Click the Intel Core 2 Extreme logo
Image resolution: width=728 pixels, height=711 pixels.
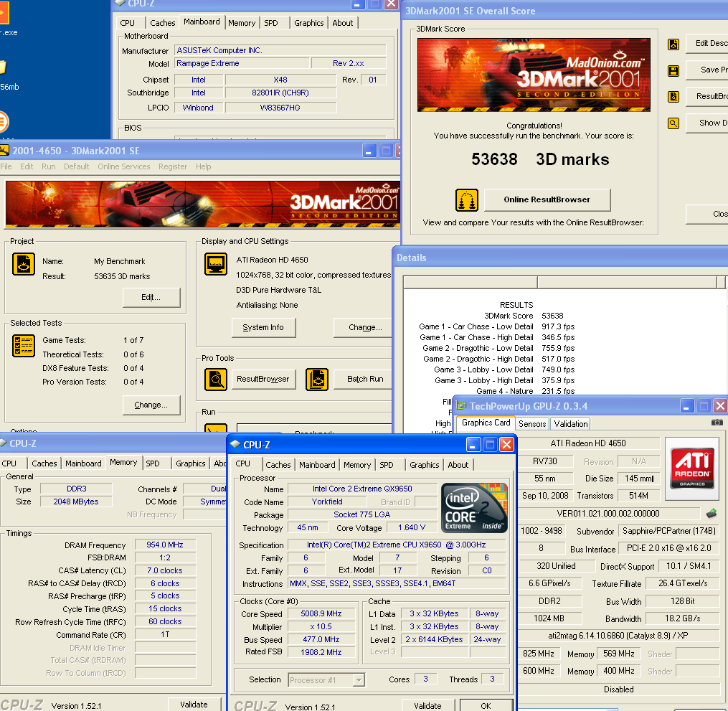coord(473,507)
